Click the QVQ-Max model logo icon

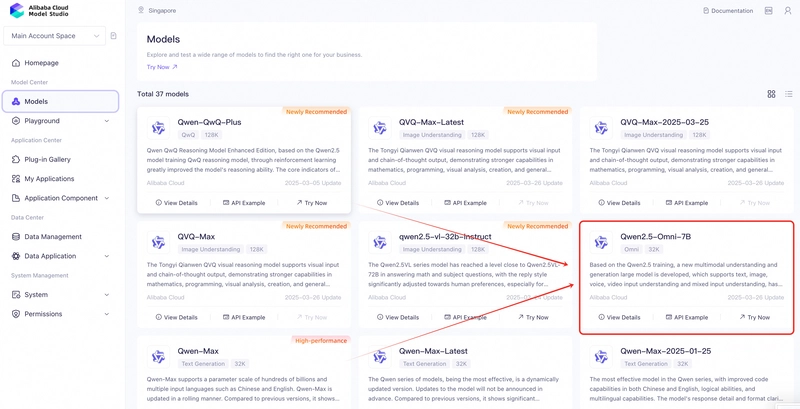159,242
